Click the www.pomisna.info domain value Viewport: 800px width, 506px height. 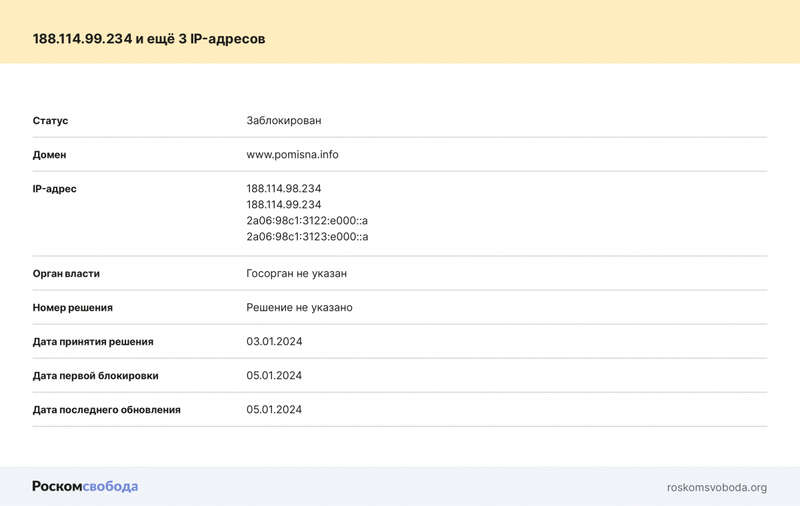(292, 155)
